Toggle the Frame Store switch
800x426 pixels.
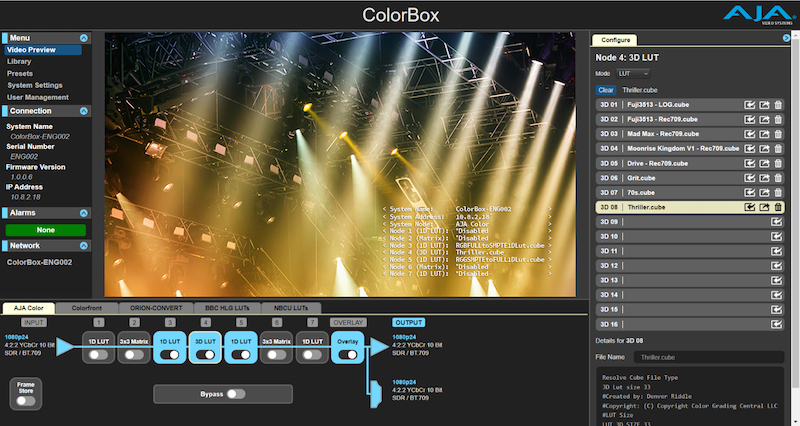point(26,401)
